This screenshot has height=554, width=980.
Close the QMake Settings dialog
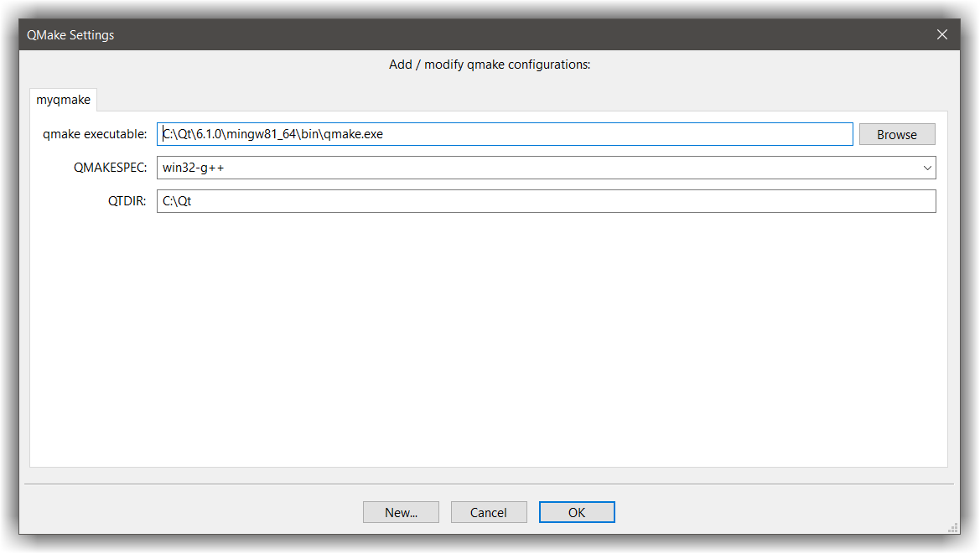coord(941,34)
